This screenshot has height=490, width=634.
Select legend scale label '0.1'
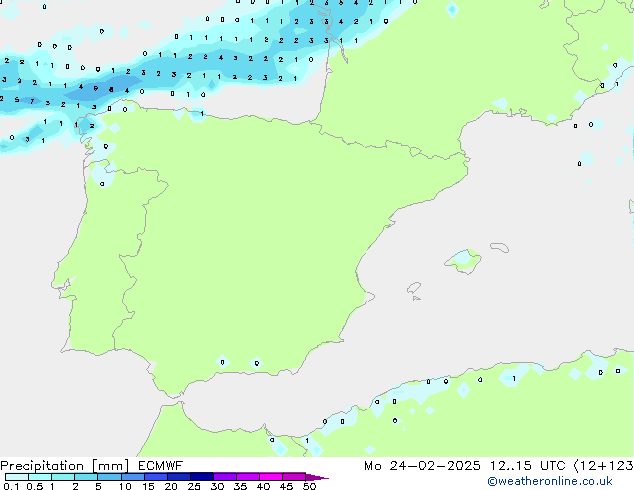click(x=11, y=486)
